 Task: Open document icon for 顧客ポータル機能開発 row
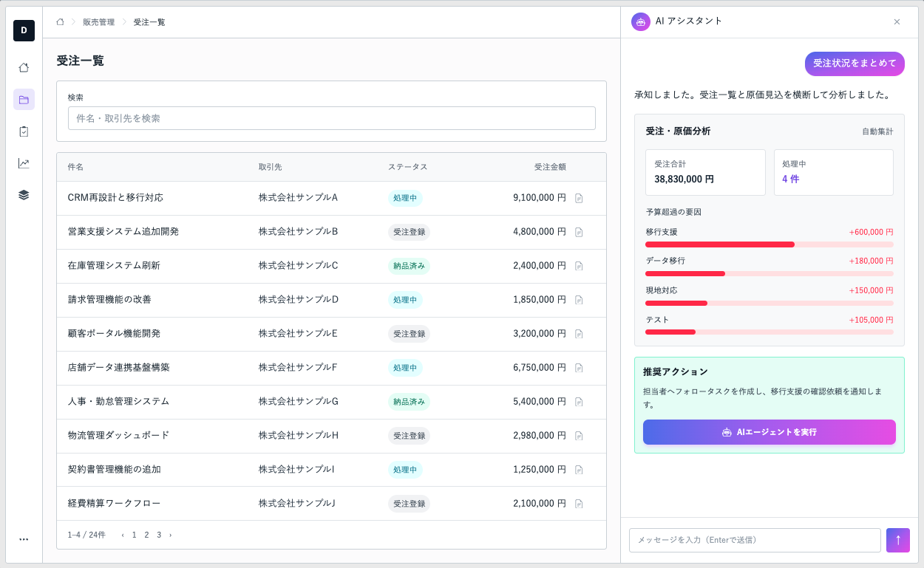tap(579, 334)
